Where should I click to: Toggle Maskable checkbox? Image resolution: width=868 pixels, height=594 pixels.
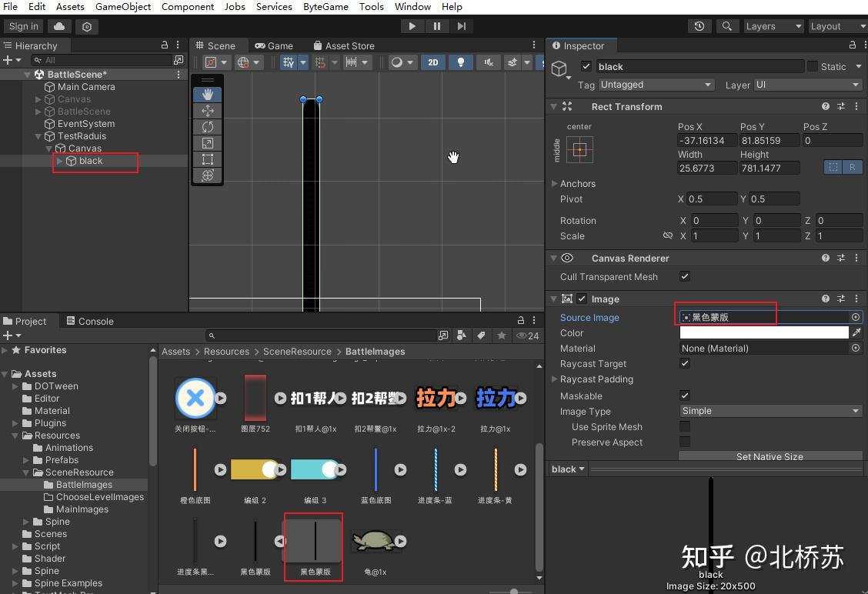(x=685, y=395)
